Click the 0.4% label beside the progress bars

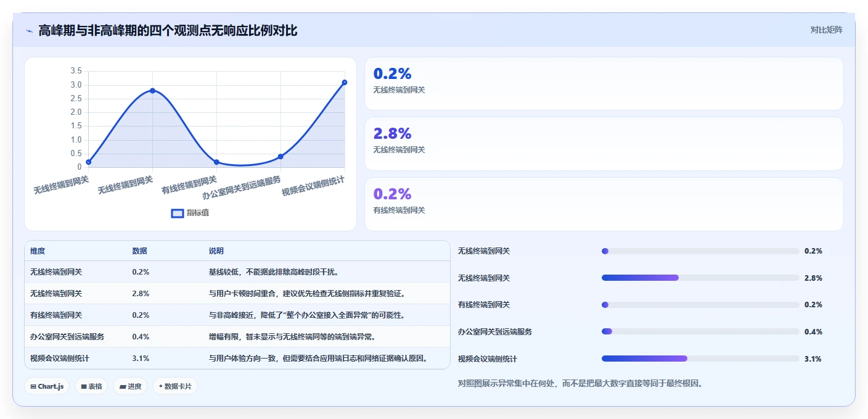(x=813, y=331)
